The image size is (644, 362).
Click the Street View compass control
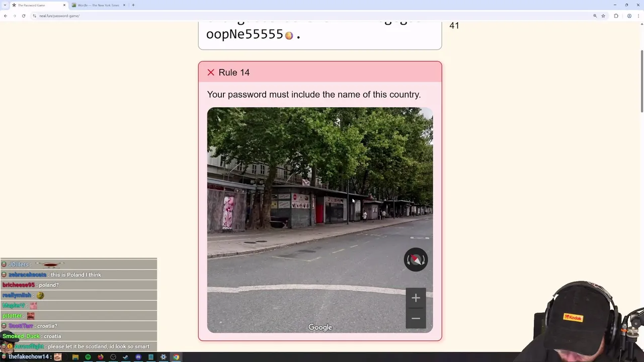416,259
